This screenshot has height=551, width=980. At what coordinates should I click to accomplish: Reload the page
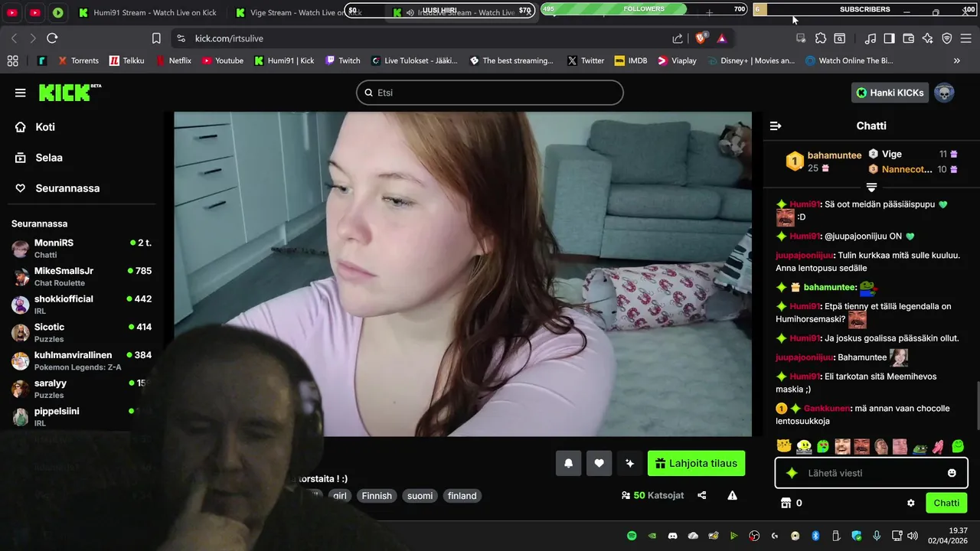(x=52, y=38)
